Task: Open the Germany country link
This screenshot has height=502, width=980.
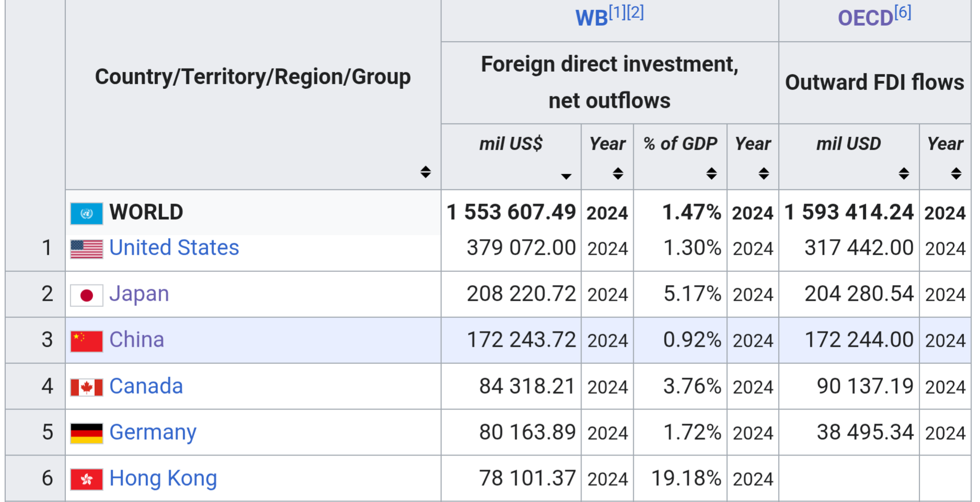Action: point(153,432)
